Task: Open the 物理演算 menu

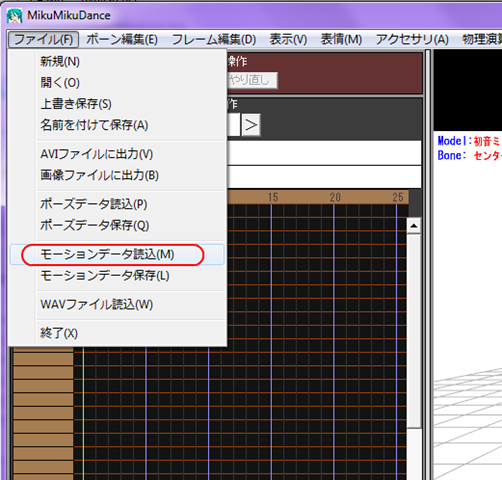Action: tap(481, 40)
